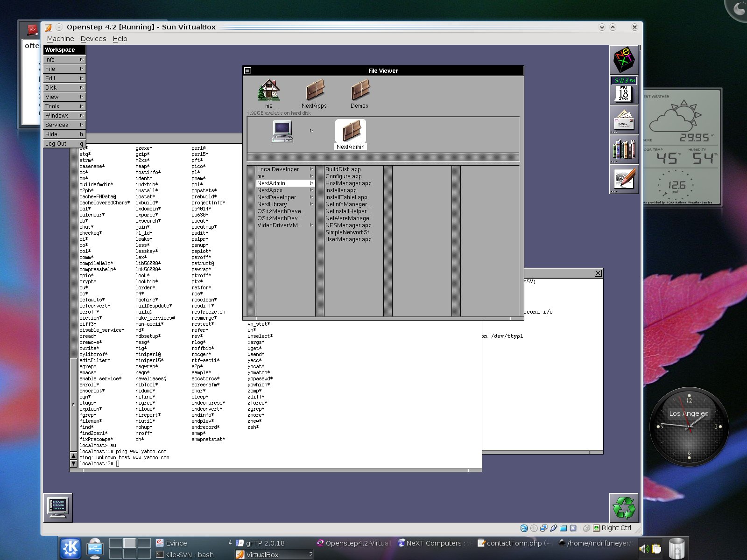Expand the NextAdmin column arrow in the browser
The image size is (747, 560).
(312, 183)
